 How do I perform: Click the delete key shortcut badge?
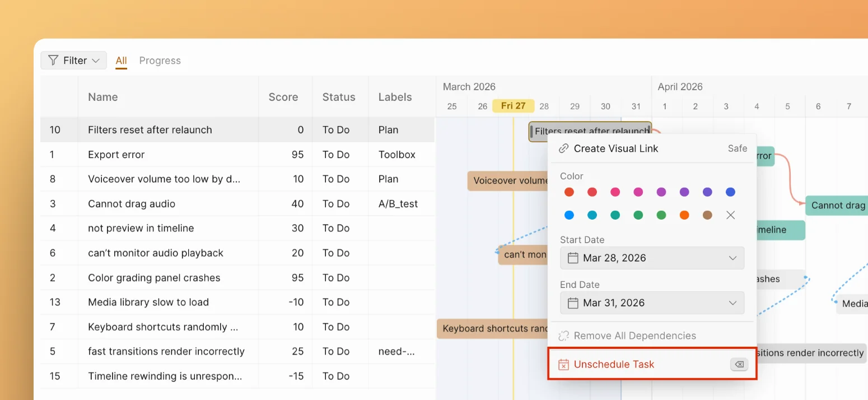coord(739,365)
